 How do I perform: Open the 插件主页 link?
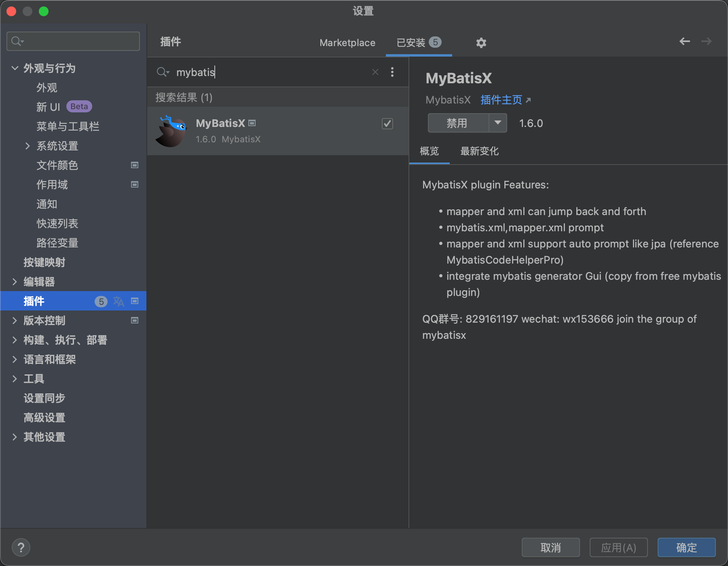pos(506,100)
